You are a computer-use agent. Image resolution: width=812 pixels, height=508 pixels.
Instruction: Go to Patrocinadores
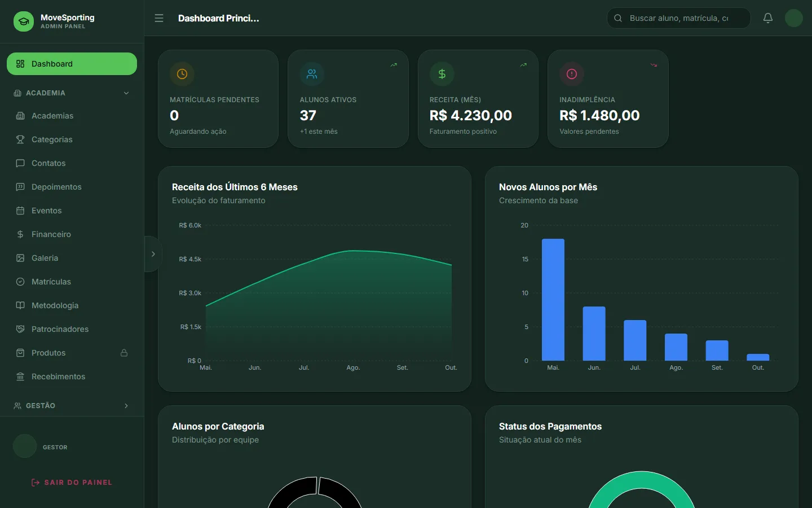click(x=72, y=329)
